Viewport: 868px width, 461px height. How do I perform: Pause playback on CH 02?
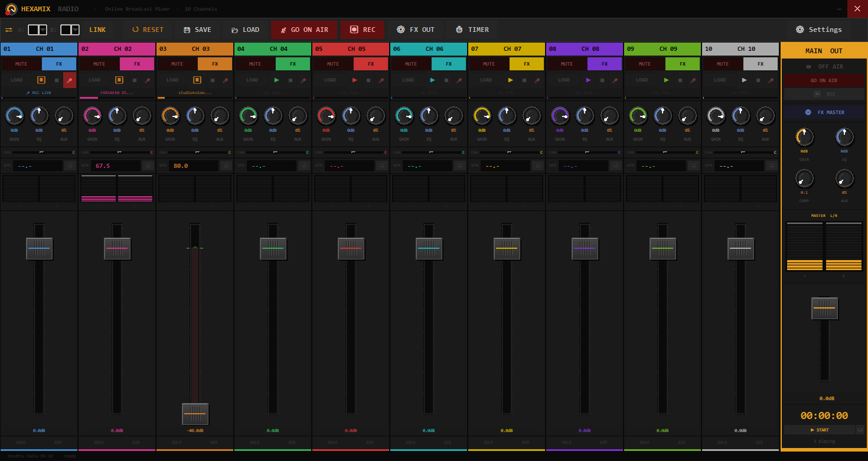(x=119, y=80)
